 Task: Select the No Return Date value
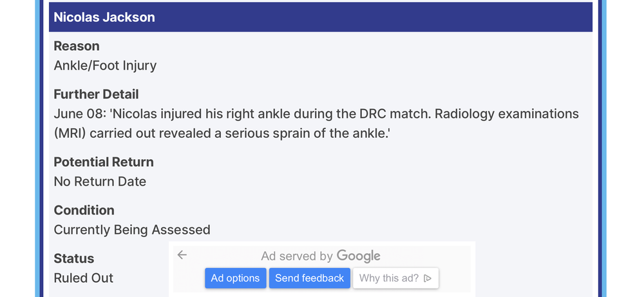pos(100,182)
